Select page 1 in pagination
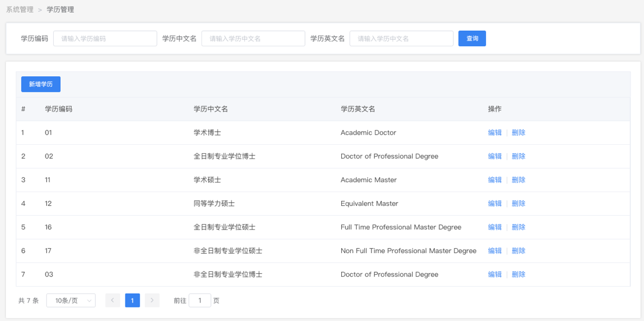 point(132,300)
